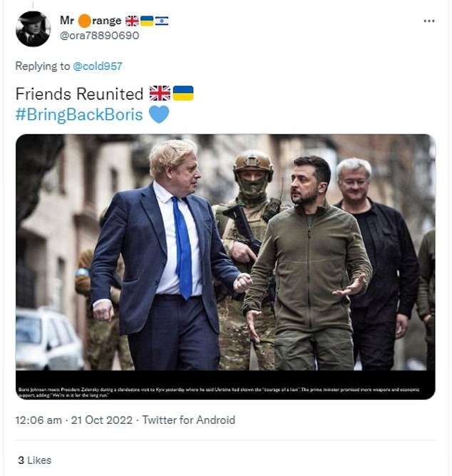Click the UK flag emoji beside the display name
The image size is (452, 476).
[x=132, y=21]
